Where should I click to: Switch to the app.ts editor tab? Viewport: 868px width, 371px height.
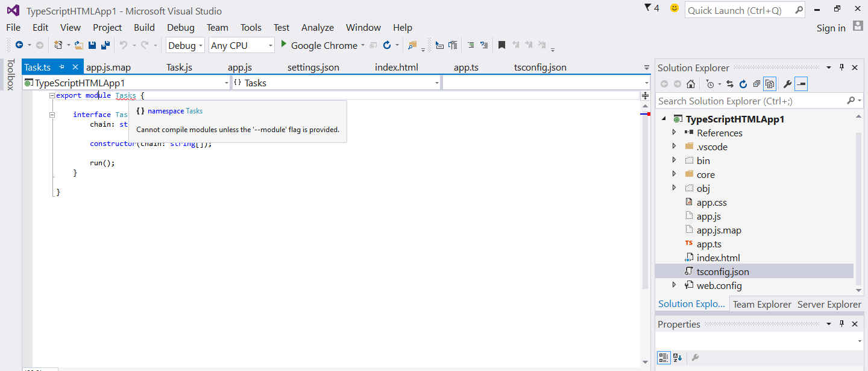[466, 67]
